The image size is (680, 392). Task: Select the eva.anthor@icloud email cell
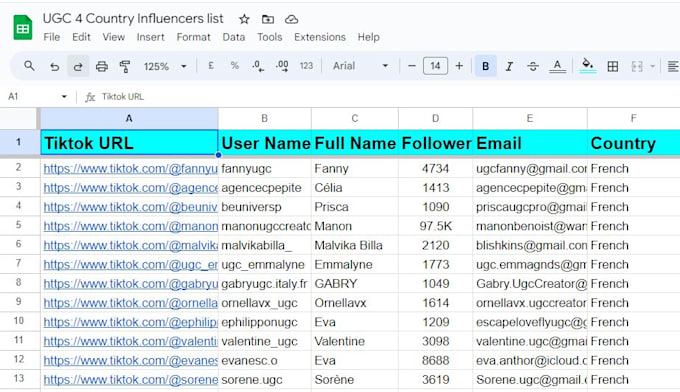[x=530, y=360]
